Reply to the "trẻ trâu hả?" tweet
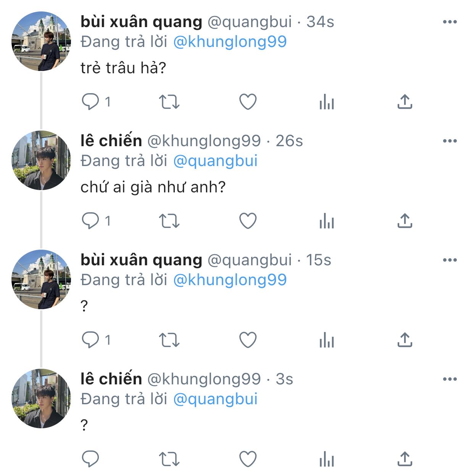This screenshot has height=476, width=474. coord(91,102)
